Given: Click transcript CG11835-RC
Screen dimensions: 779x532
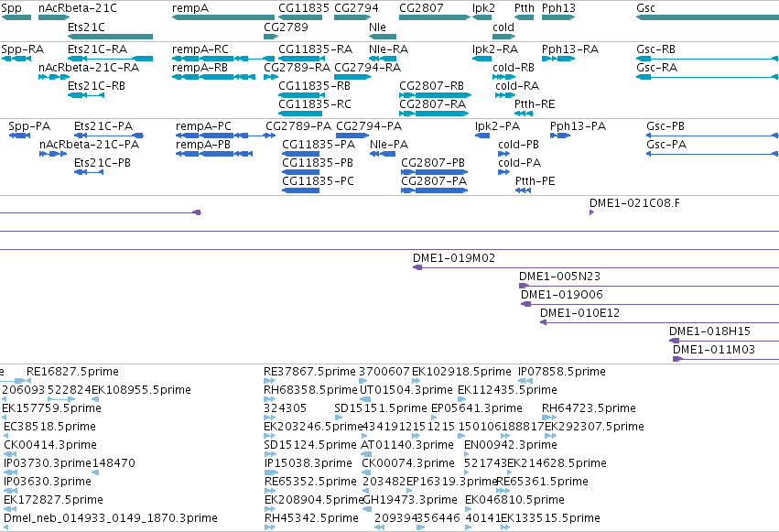Looking at the screenshot, I should click(x=300, y=114).
